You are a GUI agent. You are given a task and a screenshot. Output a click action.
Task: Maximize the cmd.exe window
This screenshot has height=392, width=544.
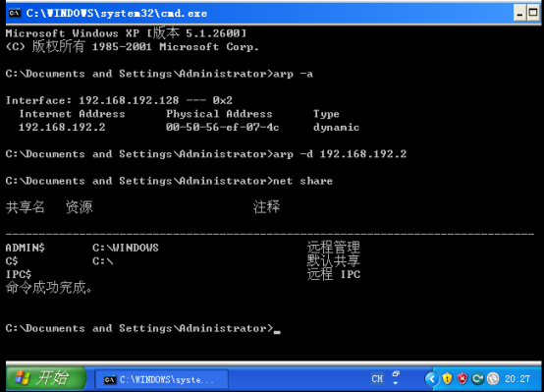[533, 13]
